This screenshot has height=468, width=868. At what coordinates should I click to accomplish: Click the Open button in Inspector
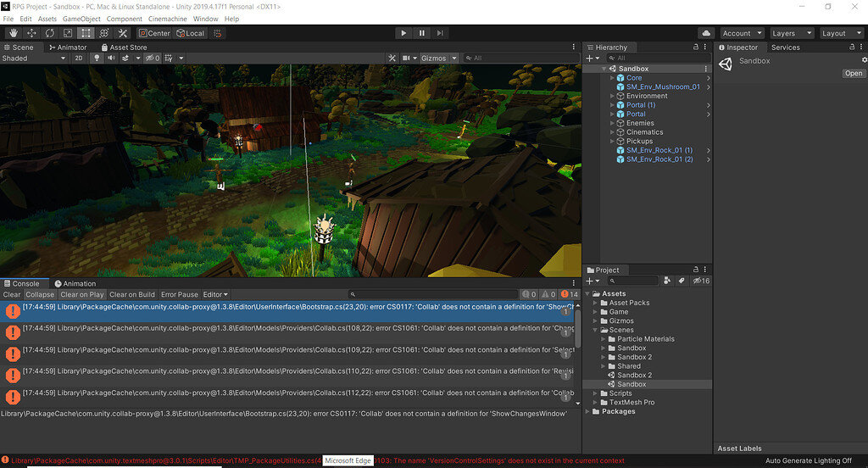(x=853, y=74)
